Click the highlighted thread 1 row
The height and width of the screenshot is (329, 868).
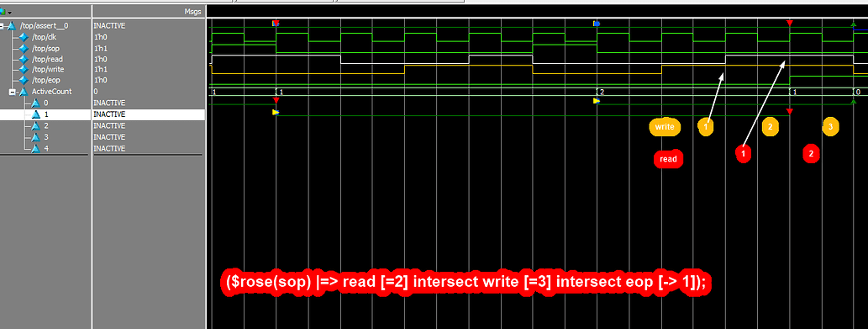[103, 114]
